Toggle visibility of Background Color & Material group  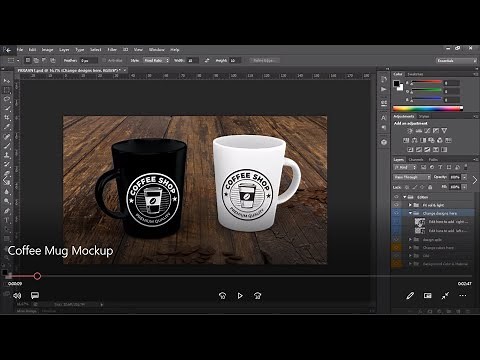[396, 264]
